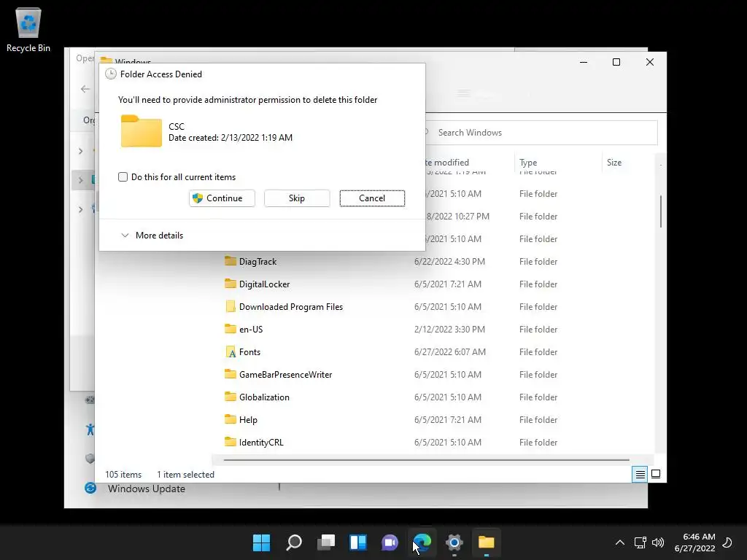Click the back arrow in background window
The width and height of the screenshot is (747, 560).
coord(85,89)
